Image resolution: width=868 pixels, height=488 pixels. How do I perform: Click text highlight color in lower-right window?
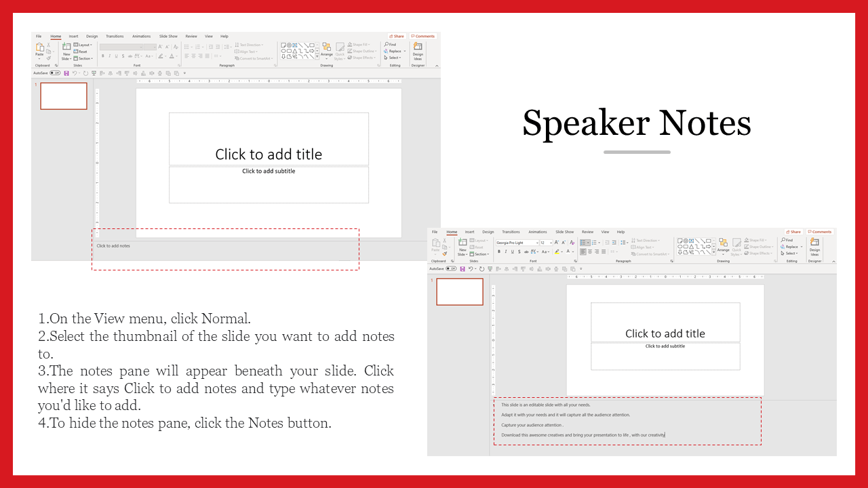(557, 251)
